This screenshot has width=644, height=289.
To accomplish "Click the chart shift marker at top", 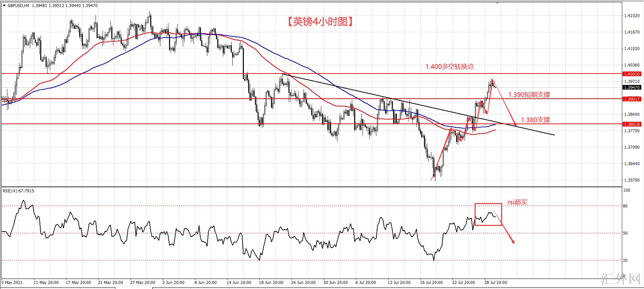I will (497, 3).
